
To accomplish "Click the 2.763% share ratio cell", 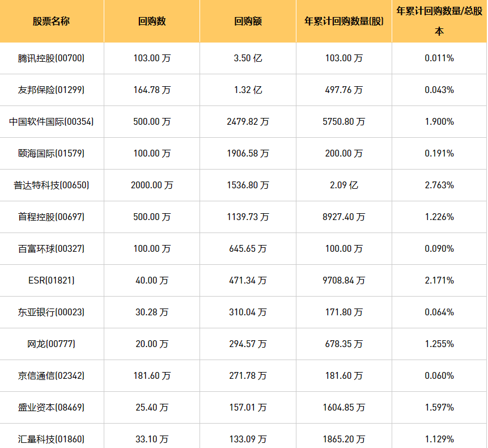I will click(439, 185).
